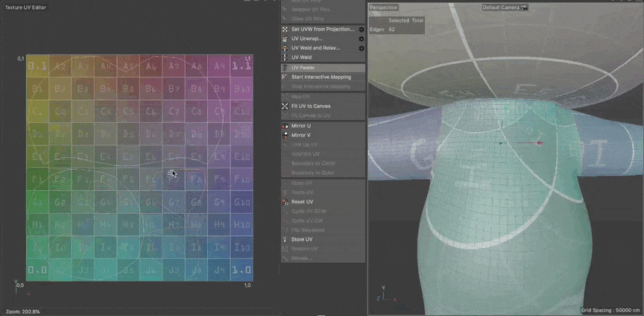This screenshot has height=316, width=644.
Task: Click the UV Unwrap icon
Action: pyautogui.click(x=285, y=39)
